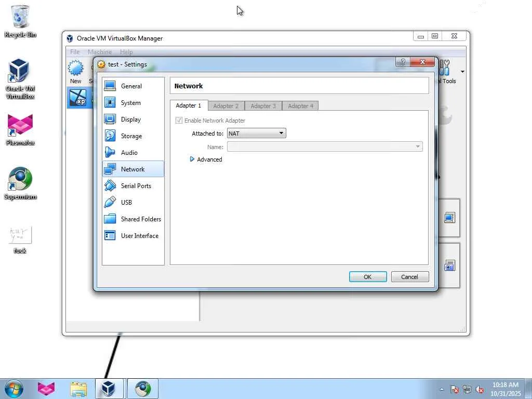Click the Settings dialog help button

(x=403, y=62)
